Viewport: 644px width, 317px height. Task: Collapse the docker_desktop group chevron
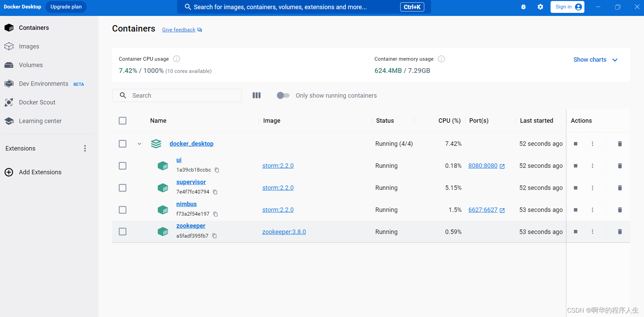(139, 144)
